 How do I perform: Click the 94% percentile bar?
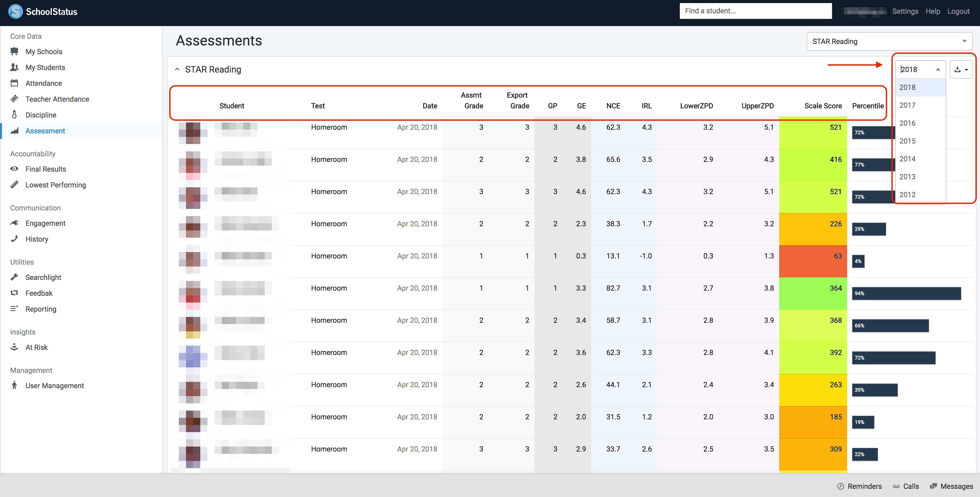906,293
